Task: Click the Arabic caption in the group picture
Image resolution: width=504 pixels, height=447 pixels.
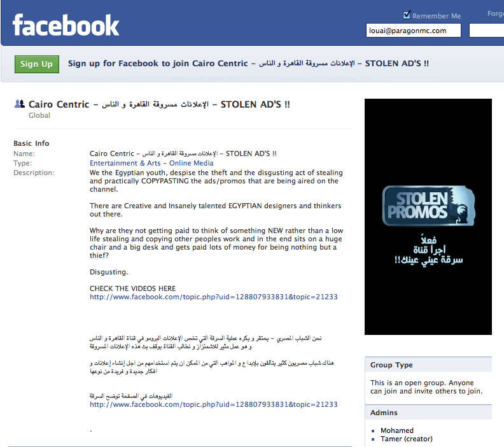Action: pos(429,250)
